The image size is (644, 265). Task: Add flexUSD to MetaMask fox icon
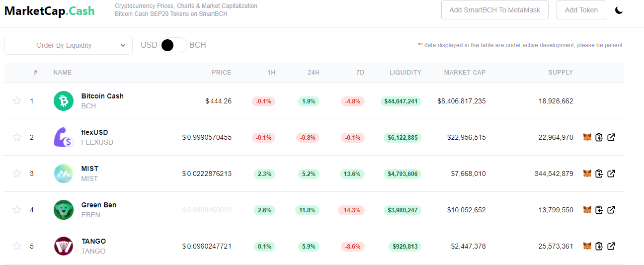[587, 137]
